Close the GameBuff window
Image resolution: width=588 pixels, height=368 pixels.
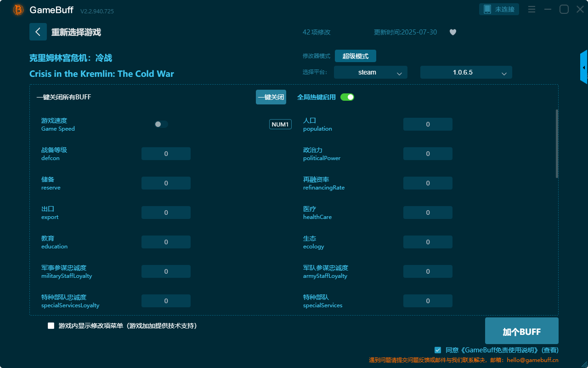580,9
